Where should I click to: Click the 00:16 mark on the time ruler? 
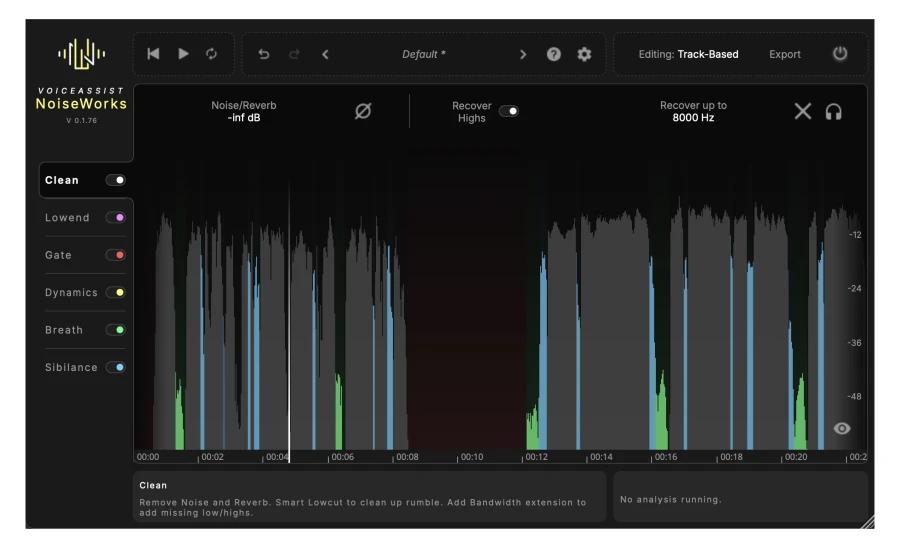[x=666, y=457]
